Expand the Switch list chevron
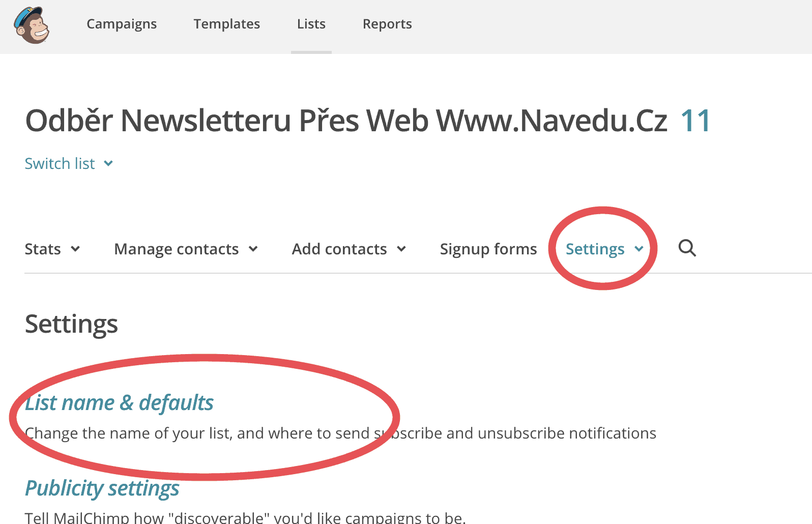 108,164
